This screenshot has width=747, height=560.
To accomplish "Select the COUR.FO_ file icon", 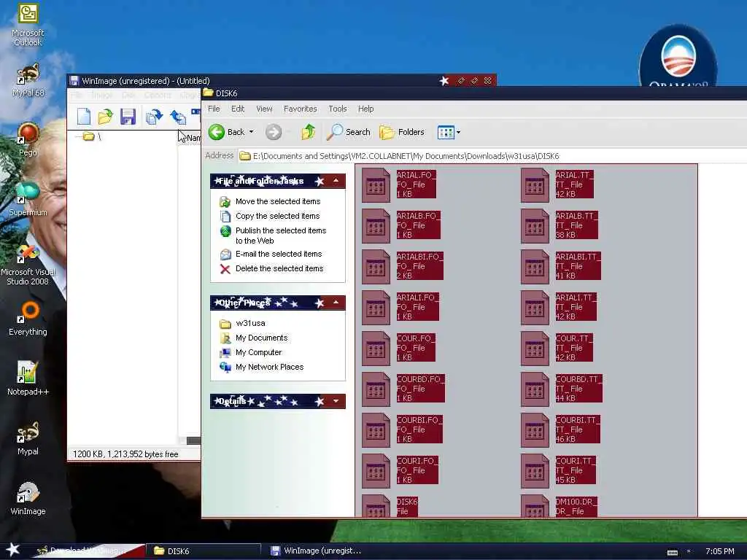I will pyautogui.click(x=376, y=349).
